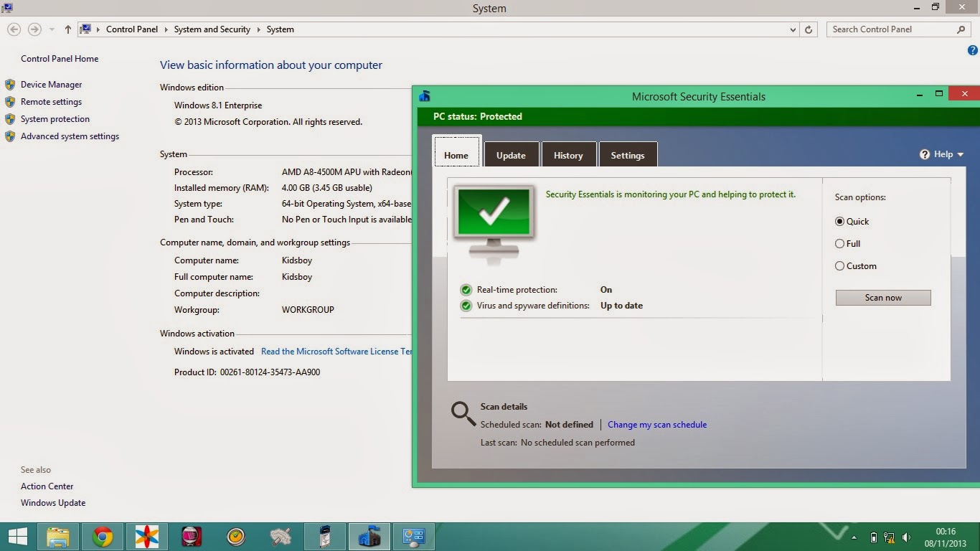
Task: Go to Control Panel in the breadcrumb
Action: tap(132, 29)
